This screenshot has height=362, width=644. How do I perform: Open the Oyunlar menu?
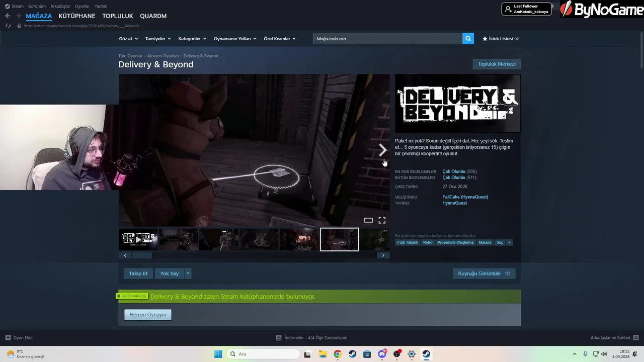[83, 6]
